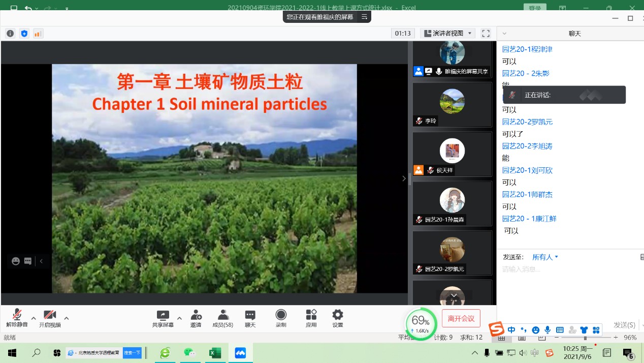Open the 应用 apps icon
This screenshot has width=644, height=363.
[311, 318]
